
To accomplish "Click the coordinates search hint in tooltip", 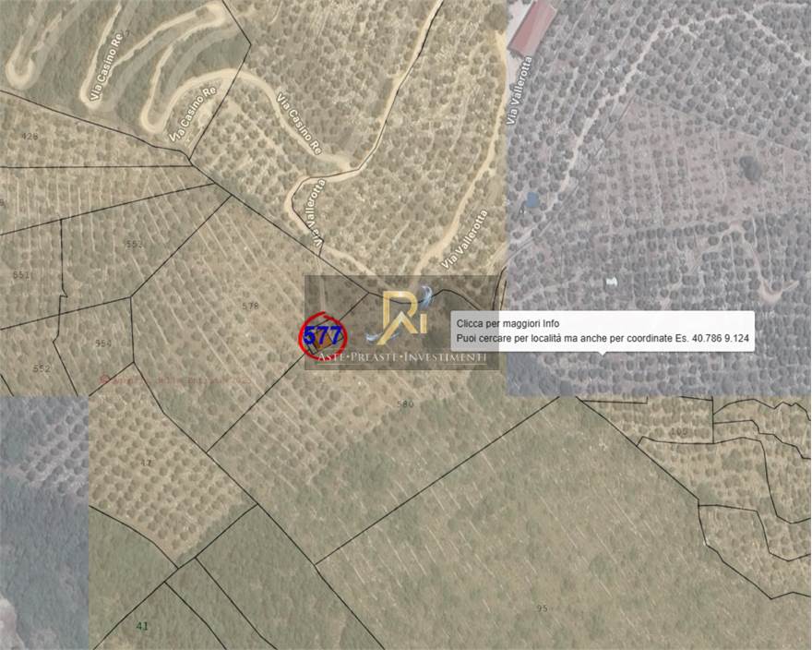I will (603, 340).
